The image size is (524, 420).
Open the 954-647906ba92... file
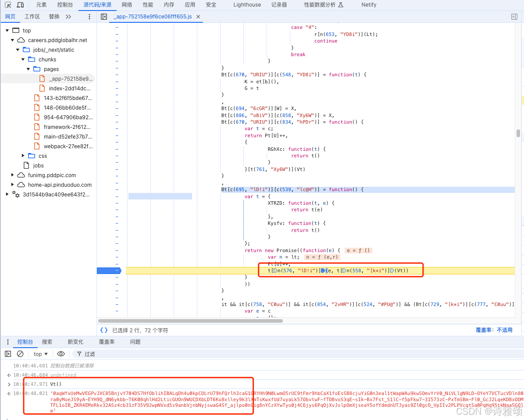click(x=64, y=117)
